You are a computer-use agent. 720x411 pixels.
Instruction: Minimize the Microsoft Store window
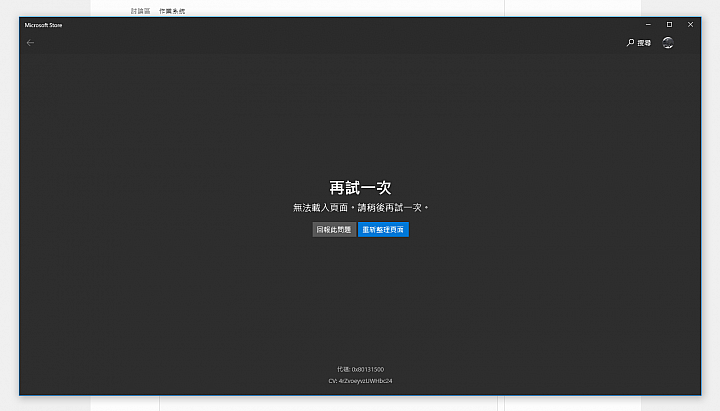(x=648, y=25)
